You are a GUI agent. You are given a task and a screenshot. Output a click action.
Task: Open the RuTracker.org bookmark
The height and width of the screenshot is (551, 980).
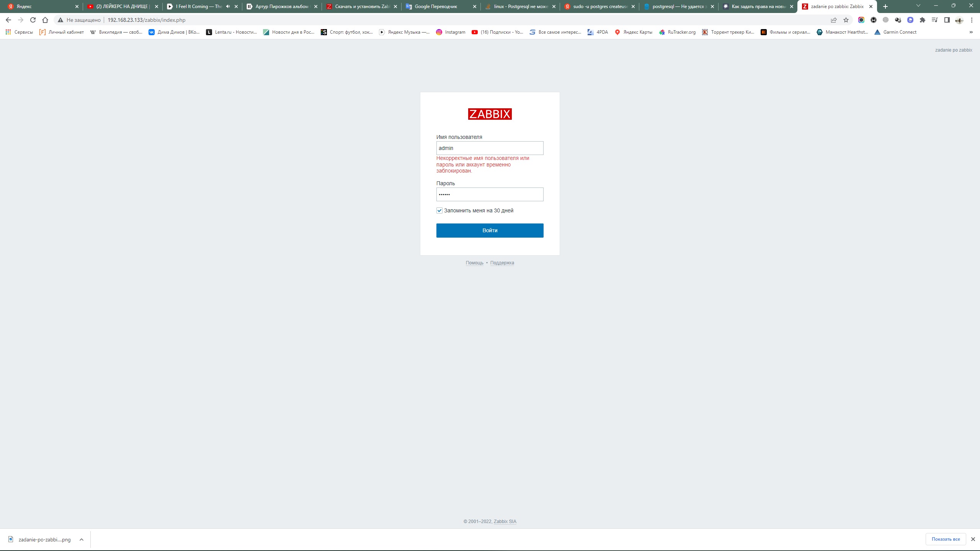tap(677, 32)
